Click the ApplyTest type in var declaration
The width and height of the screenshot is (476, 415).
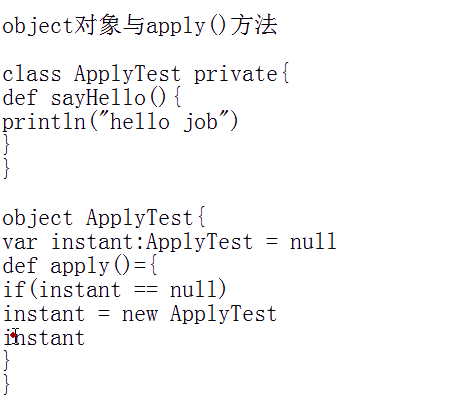click(x=199, y=242)
